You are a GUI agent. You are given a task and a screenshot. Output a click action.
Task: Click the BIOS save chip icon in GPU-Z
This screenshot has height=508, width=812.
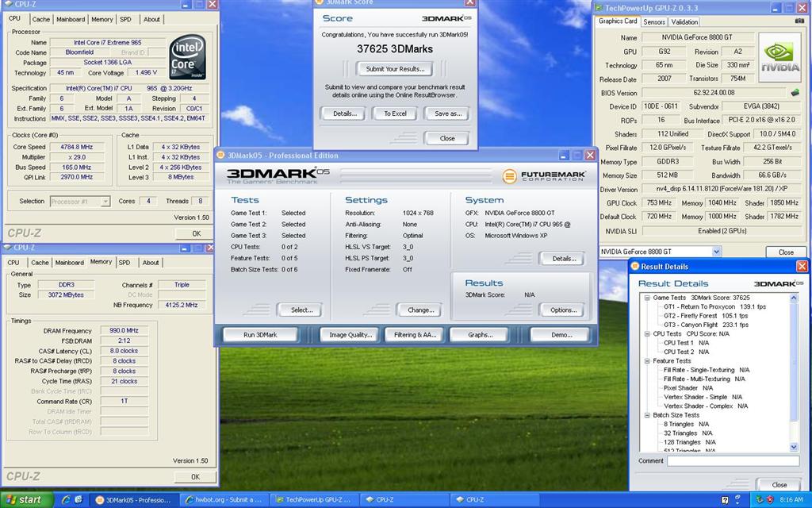(795, 92)
